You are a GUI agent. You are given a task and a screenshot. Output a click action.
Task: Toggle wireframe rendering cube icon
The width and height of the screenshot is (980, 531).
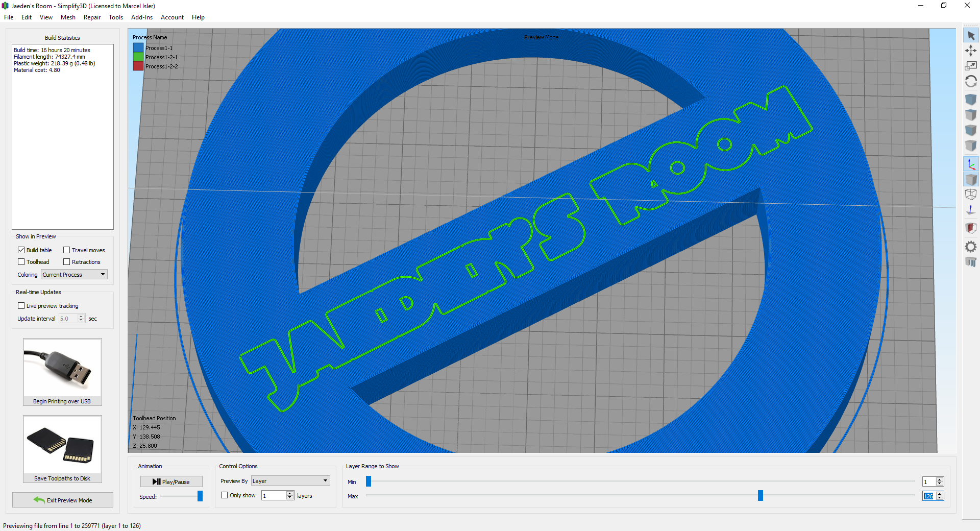coord(971,194)
